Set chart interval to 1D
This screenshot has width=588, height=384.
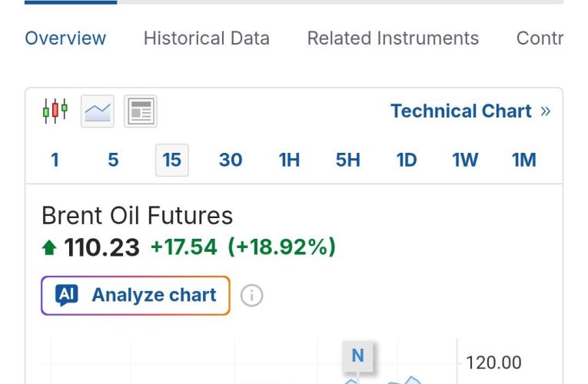click(407, 160)
